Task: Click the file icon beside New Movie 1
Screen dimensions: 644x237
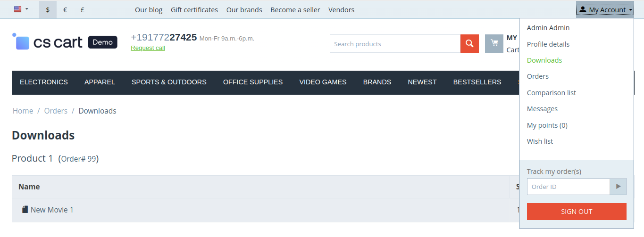Action: click(x=25, y=209)
